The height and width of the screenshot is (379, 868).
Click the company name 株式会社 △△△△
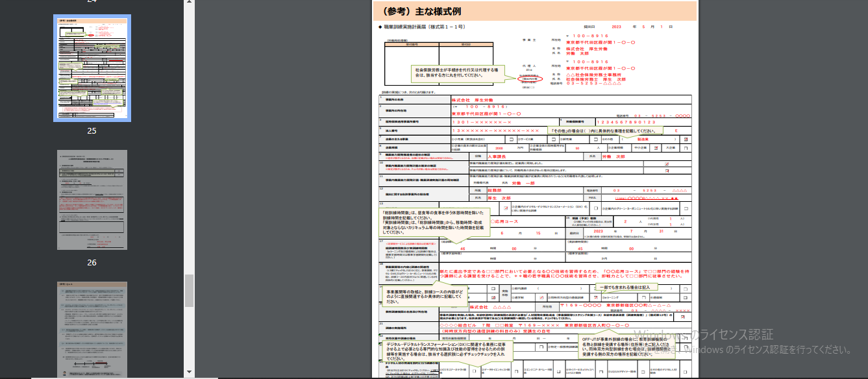tap(491, 307)
